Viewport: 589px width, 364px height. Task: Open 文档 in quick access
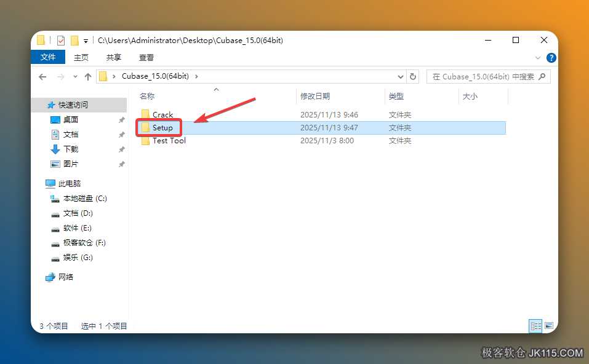(x=71, y=134)
